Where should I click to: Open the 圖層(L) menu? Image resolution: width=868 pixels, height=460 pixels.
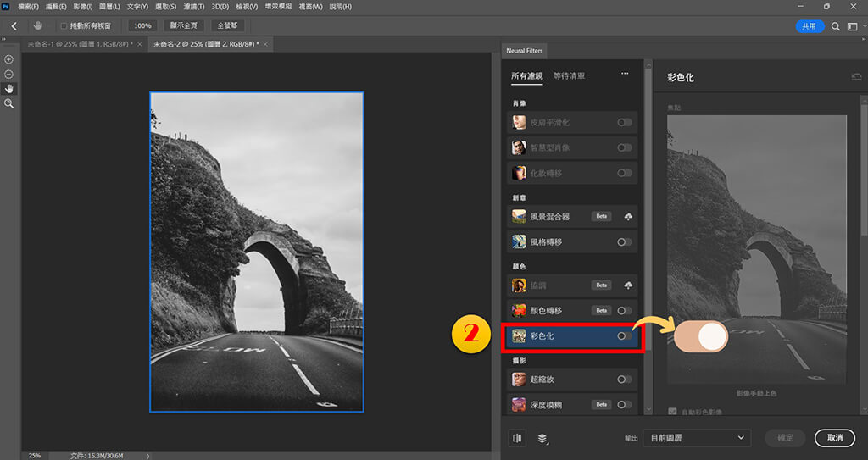109,7
